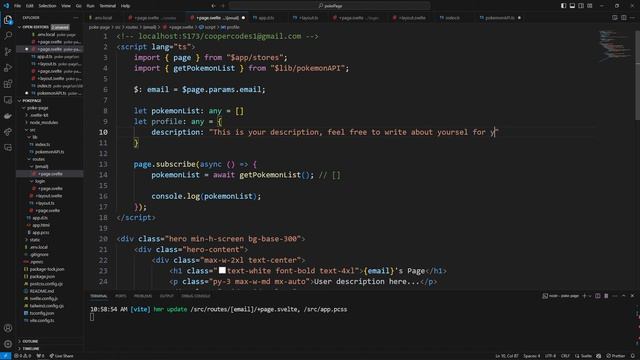Go back using the title bar arrow
The height and width of the screenshot is (360, 640).
pos(213,6)
